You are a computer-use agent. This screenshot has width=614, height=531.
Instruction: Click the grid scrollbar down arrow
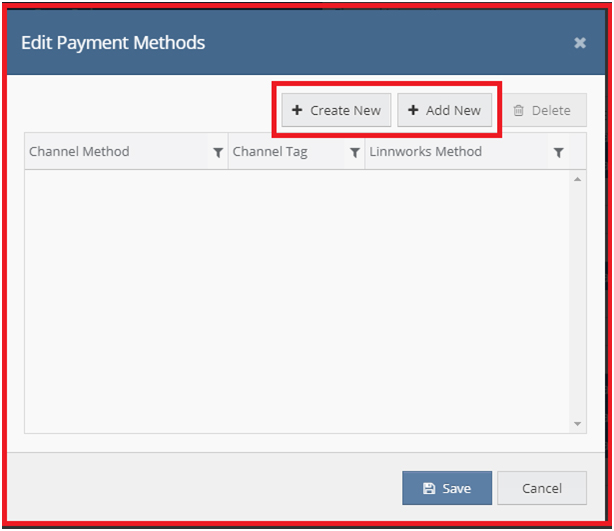577,424
